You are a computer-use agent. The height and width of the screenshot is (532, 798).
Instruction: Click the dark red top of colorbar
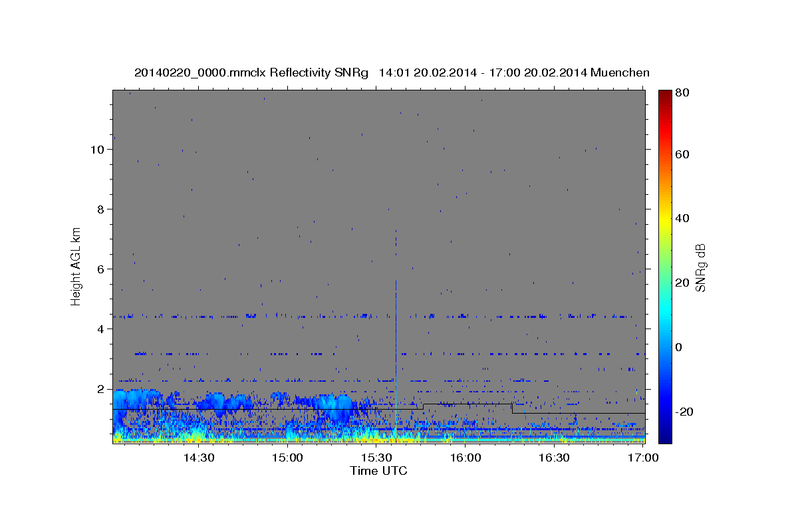pyautogui.click(x=665, y=96)
